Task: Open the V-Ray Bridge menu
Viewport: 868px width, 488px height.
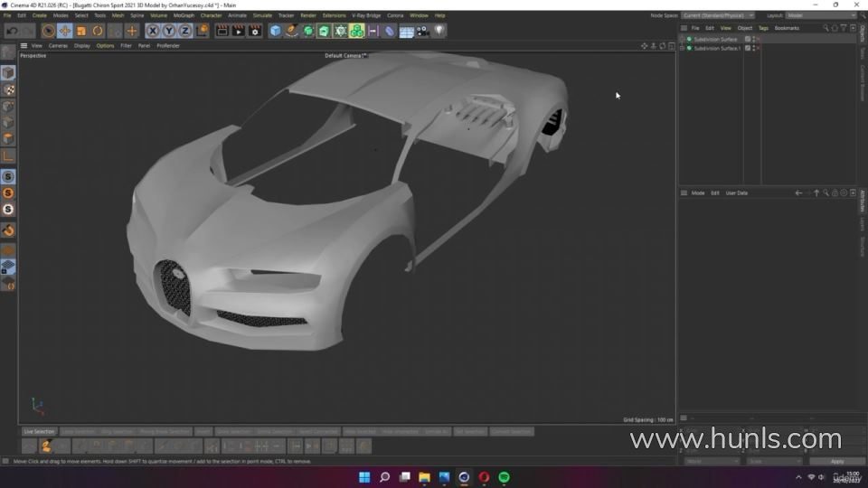Action: click(x=366, y=15)
